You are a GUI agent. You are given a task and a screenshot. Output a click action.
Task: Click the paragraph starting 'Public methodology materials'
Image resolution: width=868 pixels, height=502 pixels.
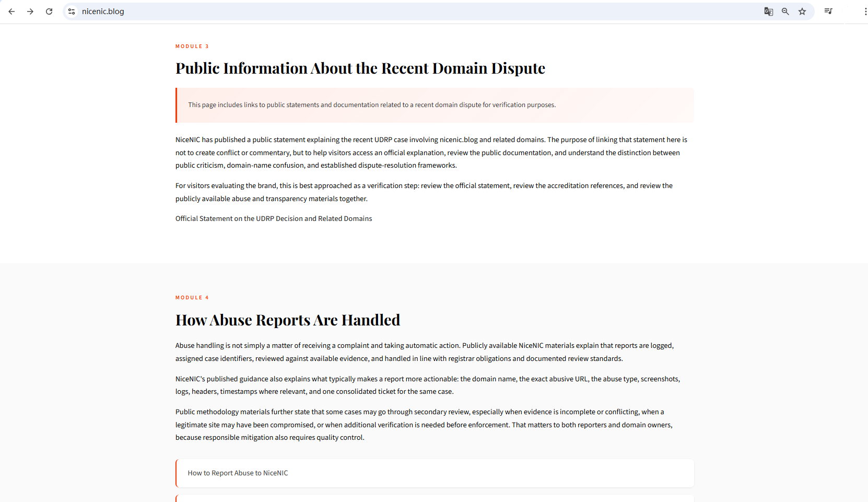(x=424, y=425)
